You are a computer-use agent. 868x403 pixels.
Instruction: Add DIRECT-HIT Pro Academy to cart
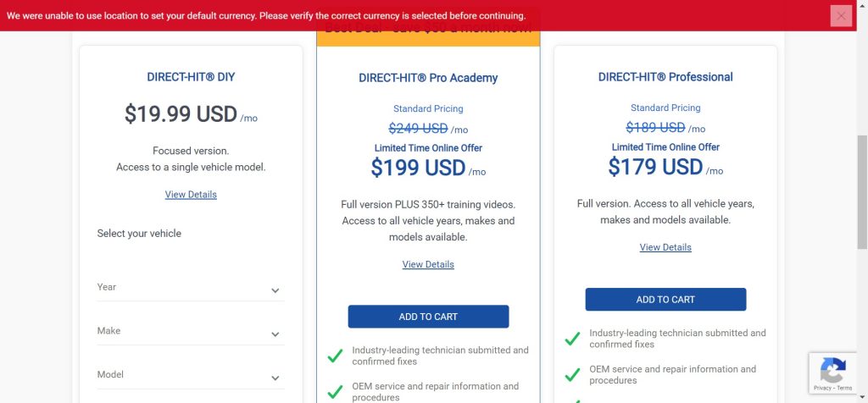pyautogui.click(x=428, y=317)
